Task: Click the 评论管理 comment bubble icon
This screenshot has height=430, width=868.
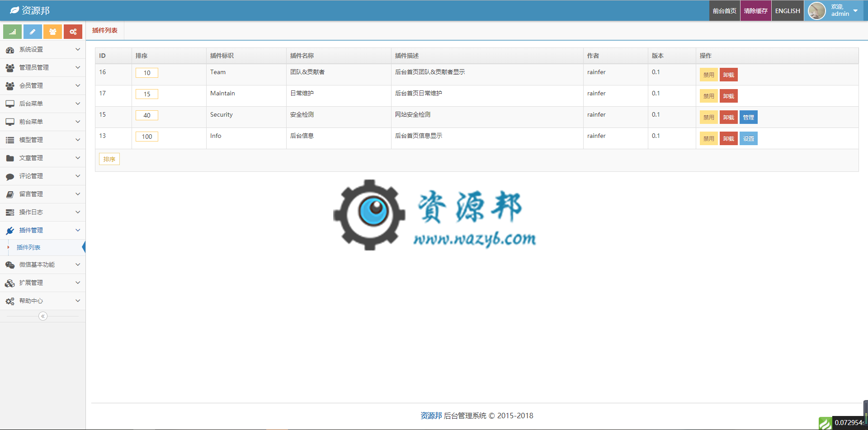Action: click(x=10, y=176)
